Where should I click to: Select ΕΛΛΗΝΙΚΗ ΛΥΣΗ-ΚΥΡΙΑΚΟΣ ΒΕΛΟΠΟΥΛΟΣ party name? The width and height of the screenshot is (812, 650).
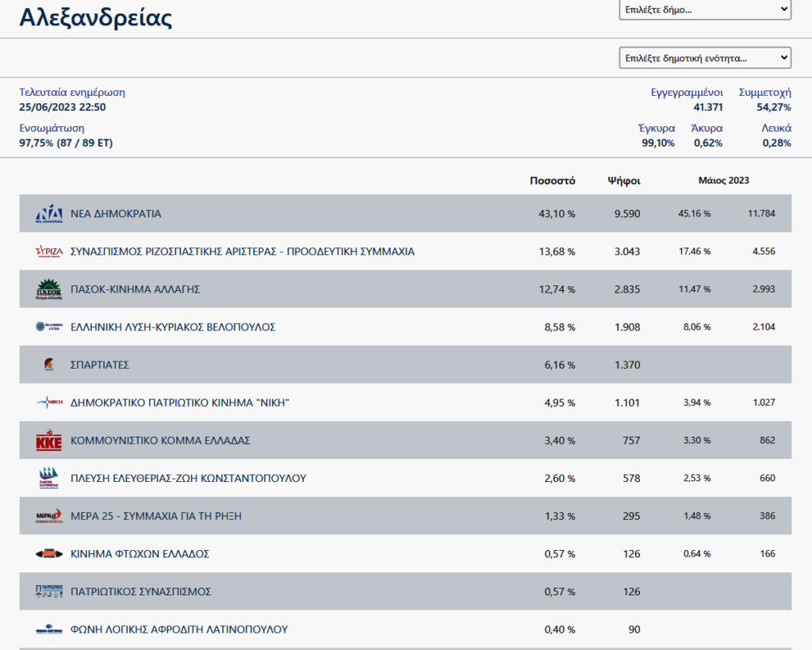tap(173, 327)
